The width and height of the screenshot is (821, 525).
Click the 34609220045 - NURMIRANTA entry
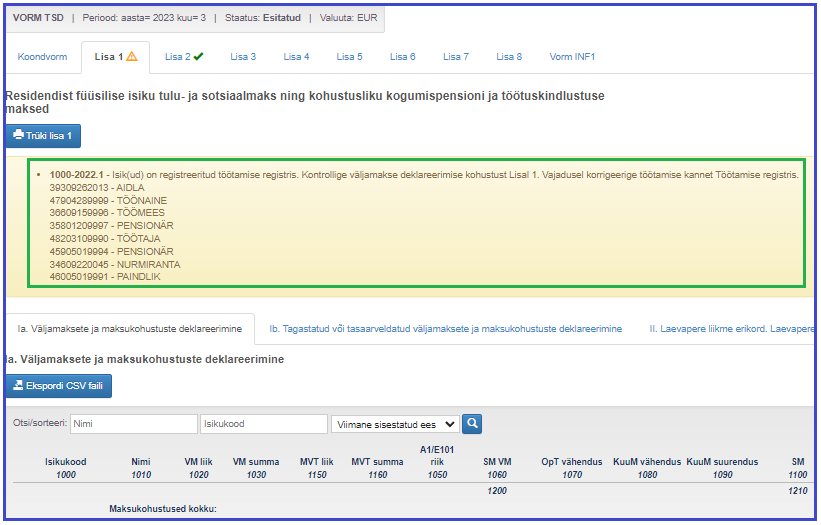click(x=115, y=264)
